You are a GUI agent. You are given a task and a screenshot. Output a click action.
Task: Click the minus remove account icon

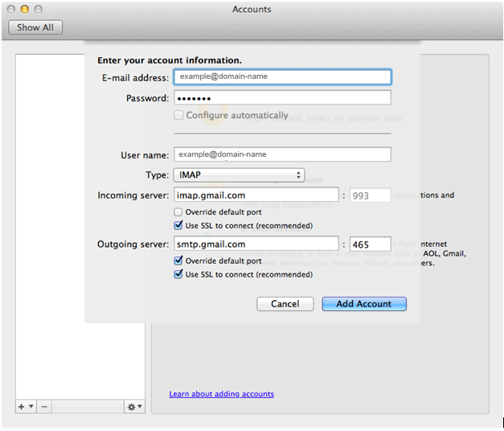coord(44,407)
